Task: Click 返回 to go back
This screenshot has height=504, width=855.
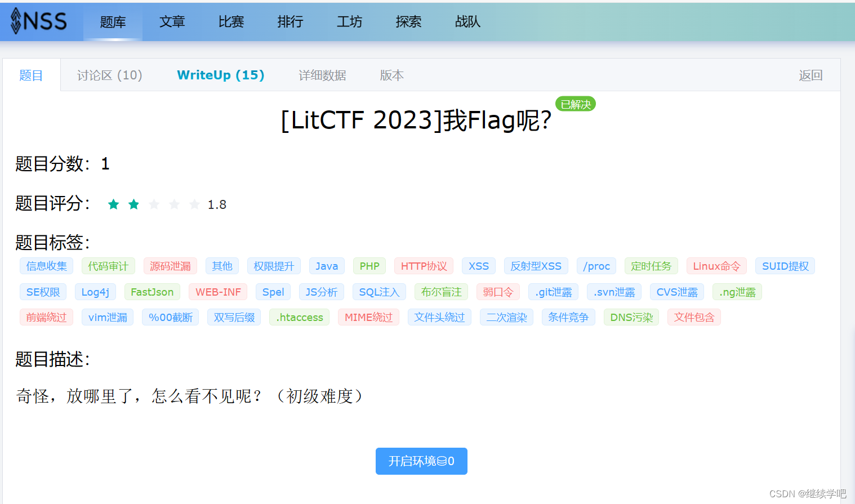Action: pos(811,75)
